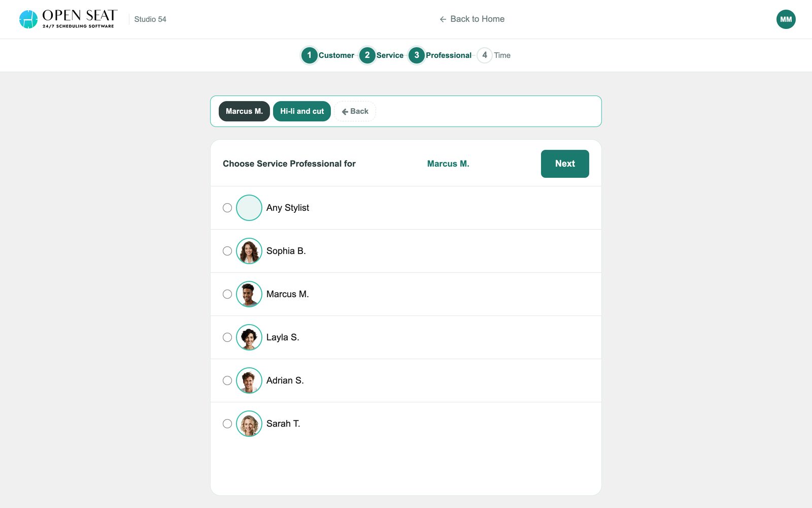Click the Adrian S. name label
The width and height of the screenshot is (812, 508).
[285, 380]
